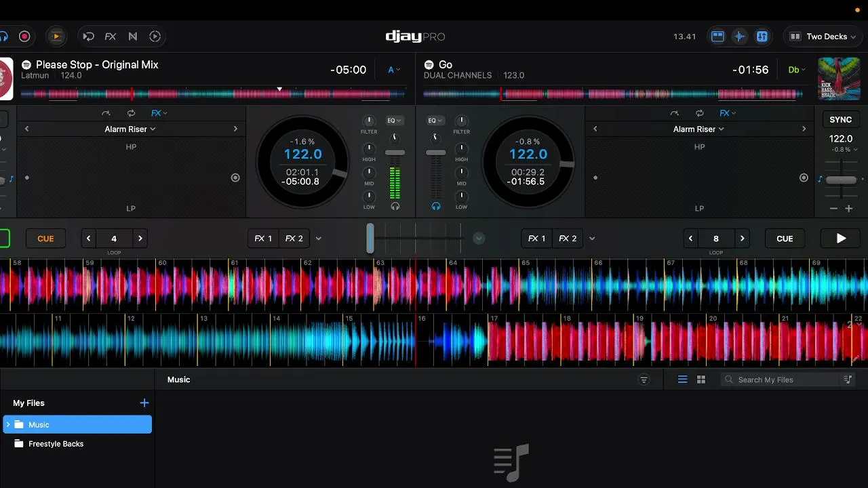Viewport: 868px width, 488px height.
Task: Click the orange CUE button on deck 1
Action: coord(45,239)
